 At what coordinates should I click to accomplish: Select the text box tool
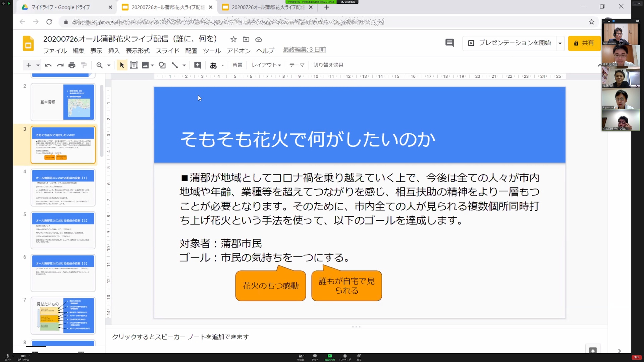tap(134, 65)
